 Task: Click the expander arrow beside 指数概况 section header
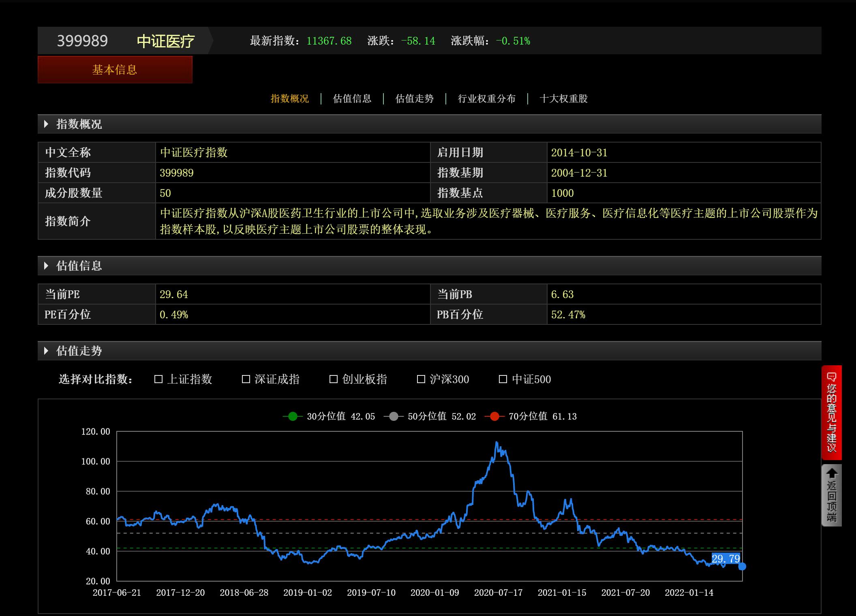(x=46, y=124)
